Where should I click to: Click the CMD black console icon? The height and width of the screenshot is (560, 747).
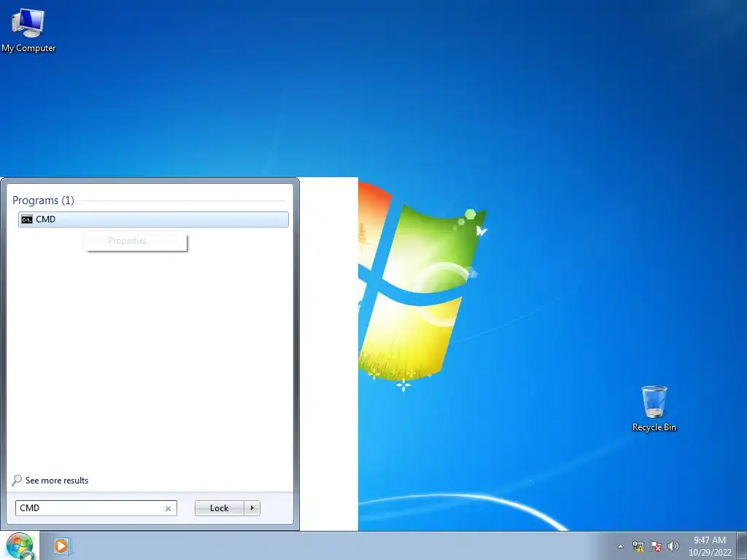tap(27, 219)
